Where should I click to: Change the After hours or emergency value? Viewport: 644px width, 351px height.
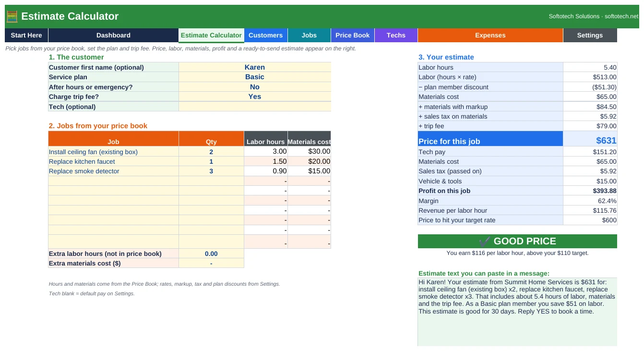coord(255,87)
